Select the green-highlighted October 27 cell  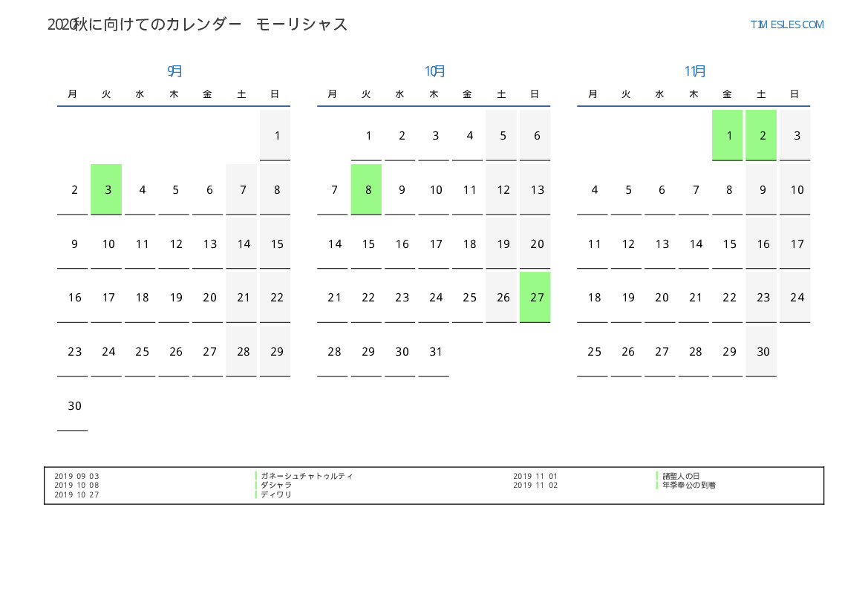coord(535,297)
